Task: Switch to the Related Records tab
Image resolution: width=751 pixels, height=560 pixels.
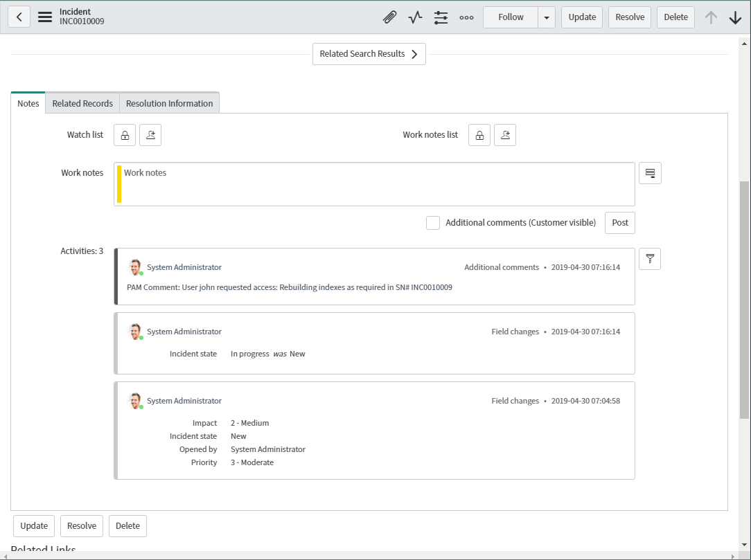Action: tap(82, 103)
